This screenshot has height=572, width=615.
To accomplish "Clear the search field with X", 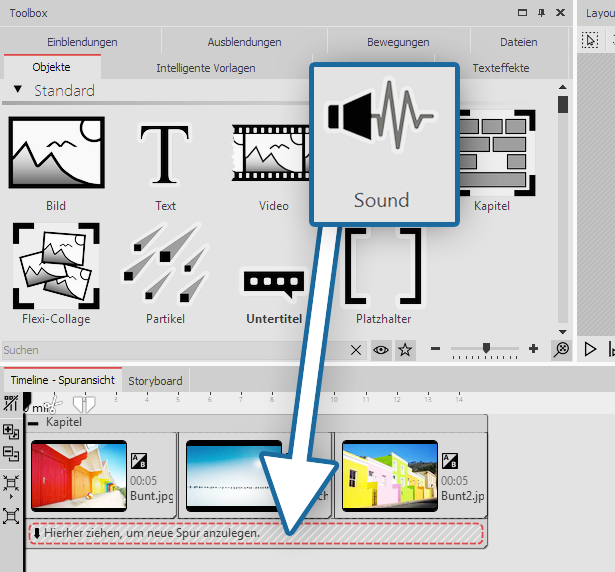I will [356, 350].
